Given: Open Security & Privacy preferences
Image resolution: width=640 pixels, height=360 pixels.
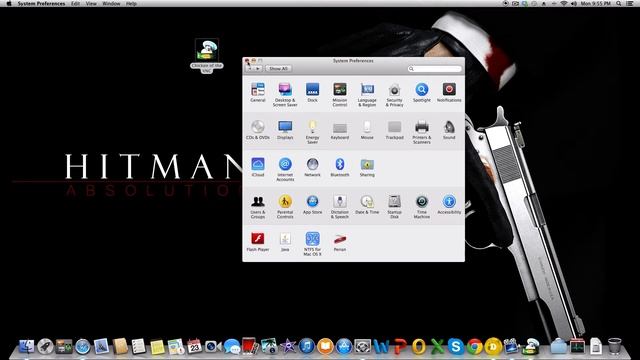Looking at the screenshot, I should 394,94.
